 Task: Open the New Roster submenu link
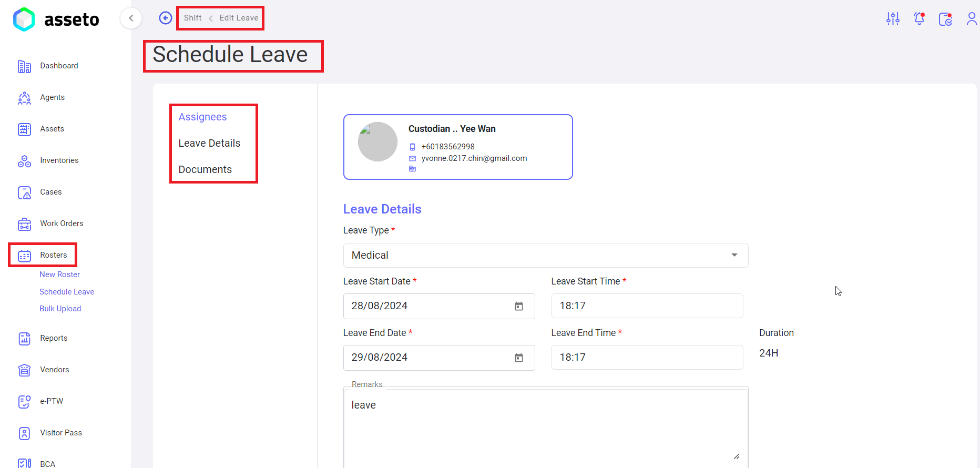coord(59,274)
